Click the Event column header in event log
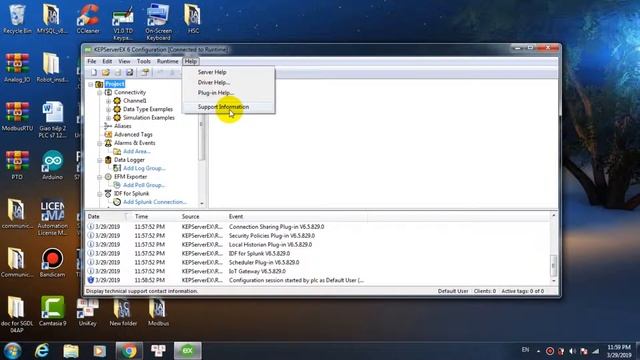Image resolution: width=640 pixels, height=360 pixels. point(296,216)
